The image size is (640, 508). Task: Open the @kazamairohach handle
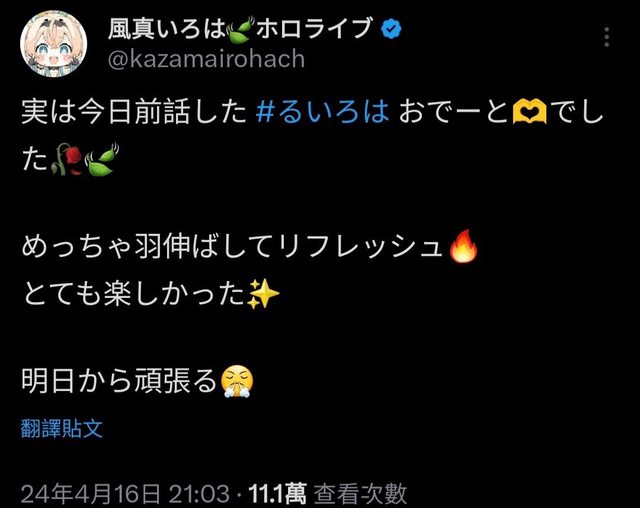[x=206, y=59]
